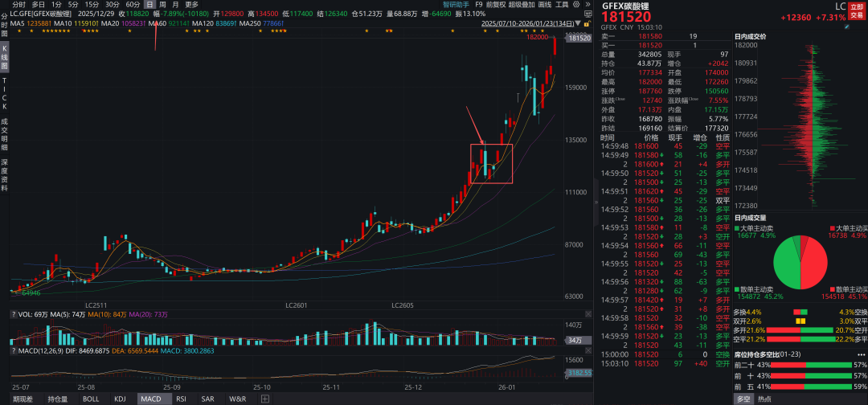Screen dimensions: 868x405
Task: Select the 周 weekly period
Action: (x=163, y=5)
